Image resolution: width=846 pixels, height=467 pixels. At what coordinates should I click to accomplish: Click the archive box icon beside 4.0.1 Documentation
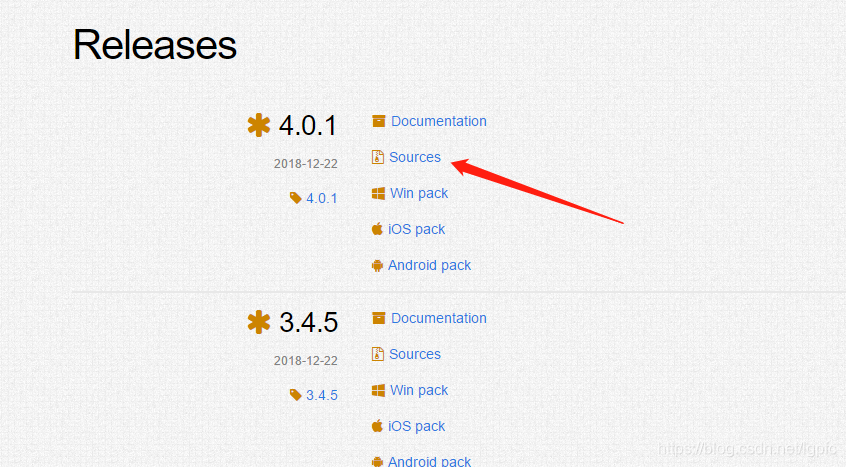[379, 121]
